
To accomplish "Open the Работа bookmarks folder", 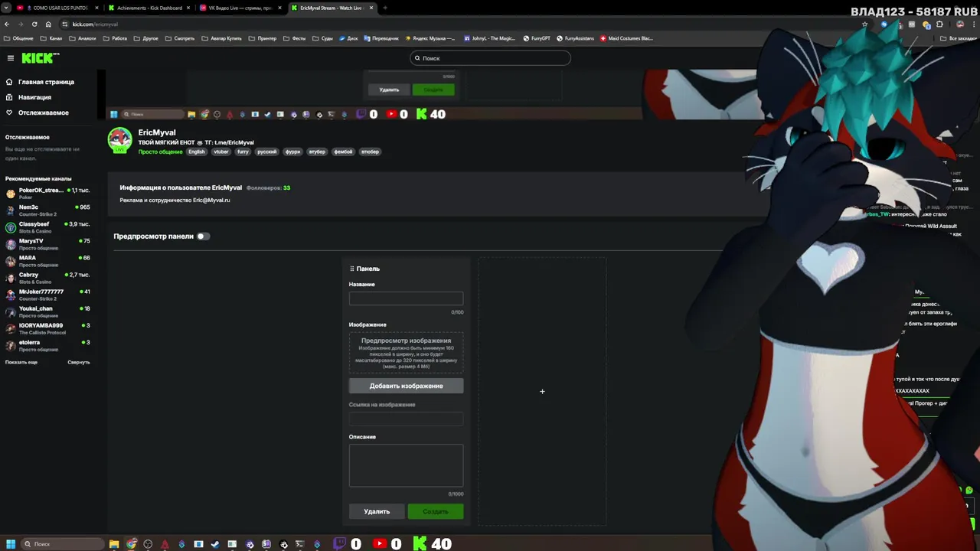I will point(115,38).
